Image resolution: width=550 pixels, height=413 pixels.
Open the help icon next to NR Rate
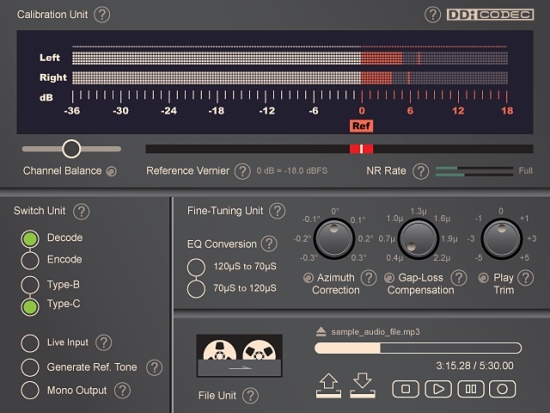(421, 171)
